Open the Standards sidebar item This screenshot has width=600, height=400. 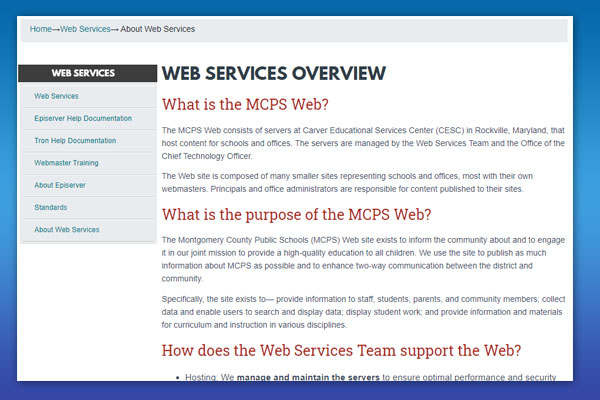tap(51, 207)
